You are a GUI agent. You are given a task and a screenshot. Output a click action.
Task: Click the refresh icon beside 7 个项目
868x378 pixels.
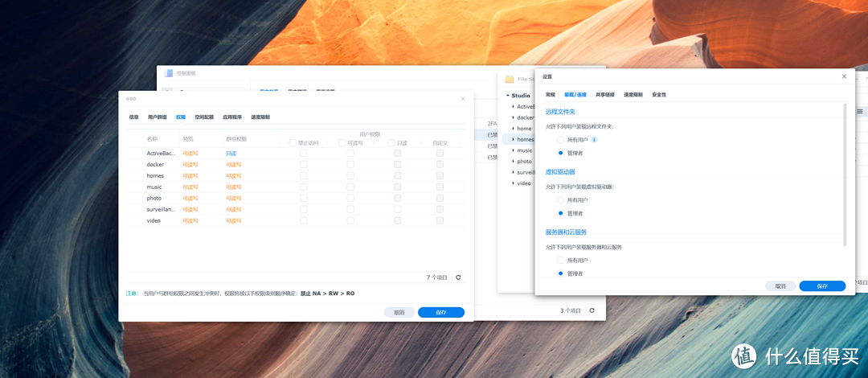pos(458,277)
